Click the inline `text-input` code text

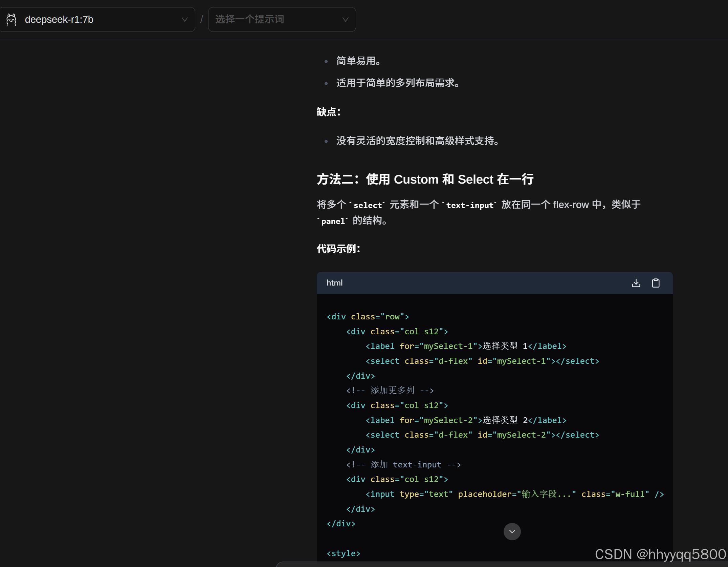click(470, 205)
